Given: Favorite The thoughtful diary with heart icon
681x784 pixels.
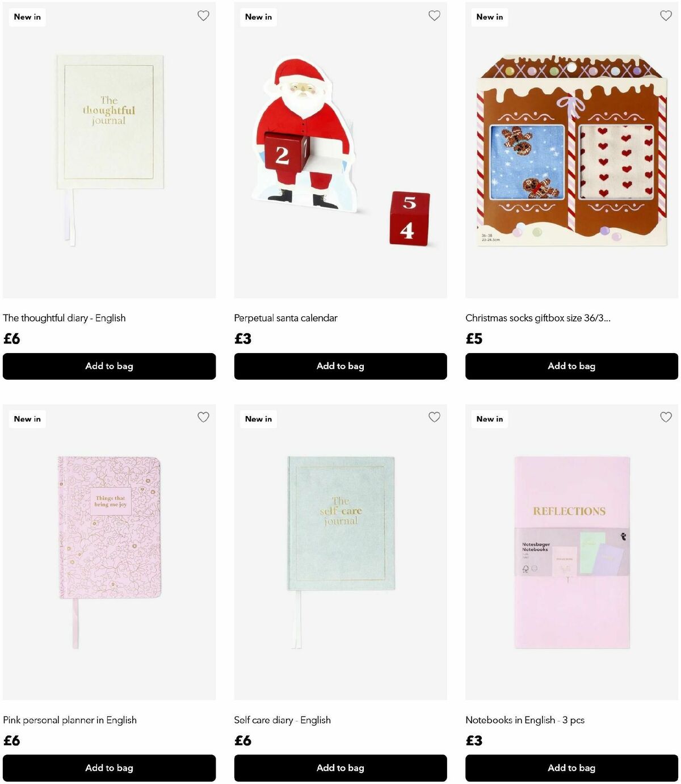Looking at the screenshot, I should pos(203,16).
